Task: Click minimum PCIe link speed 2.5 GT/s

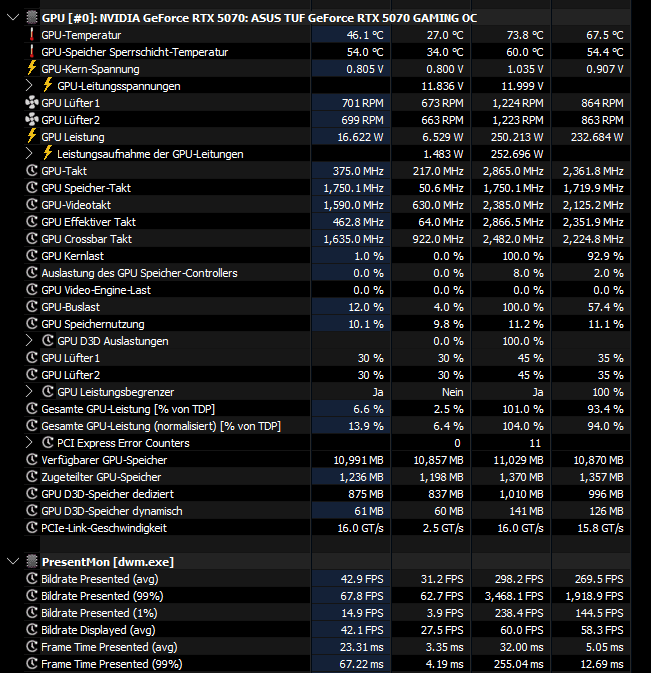Action: pyautogui.click(x=443, y=528)
